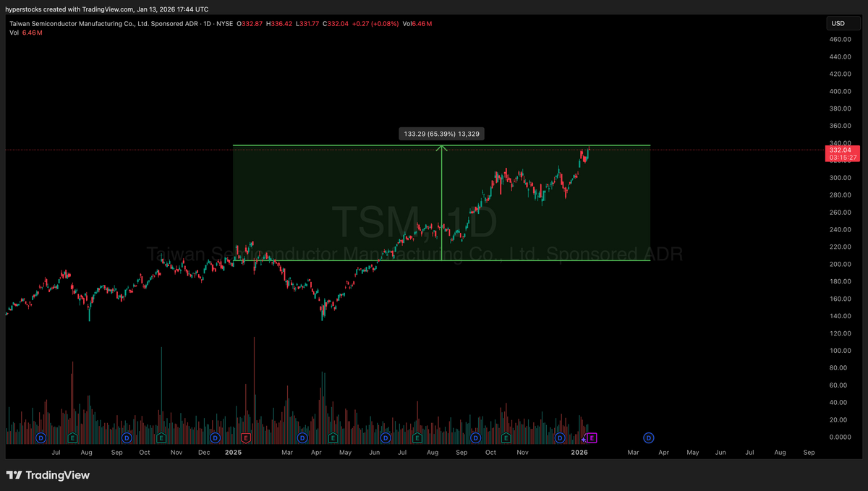Click the dividend D marker below March 2026
Viewport: 868px width, 491px height.
coord(648,437)
